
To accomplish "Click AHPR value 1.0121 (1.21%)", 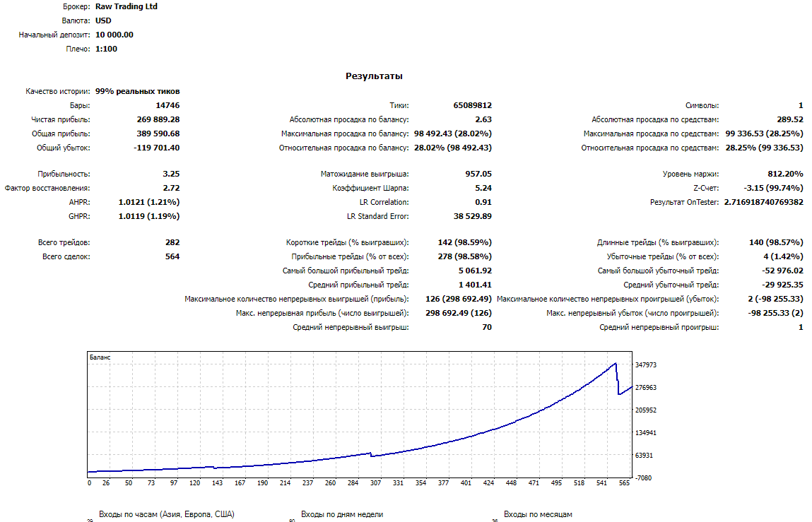I will 149,202.
